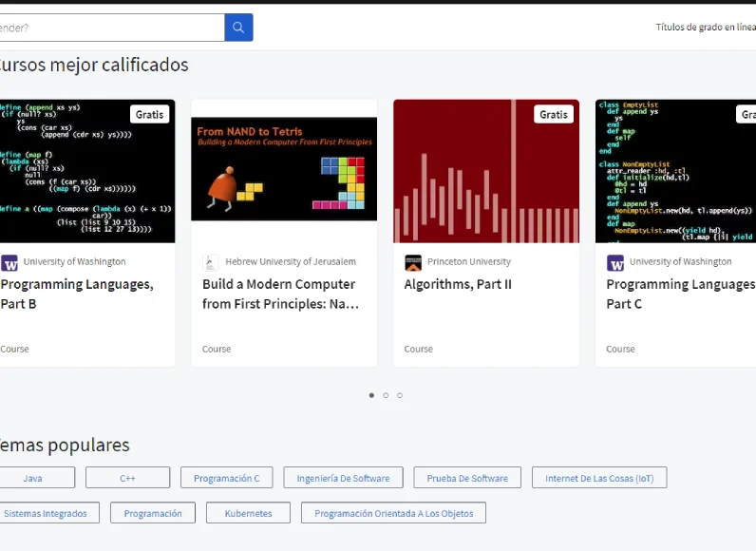The image size is (756, 551).
Task: Click the Gratis badge on Programming Languages Part B
Action: point(149,115)
